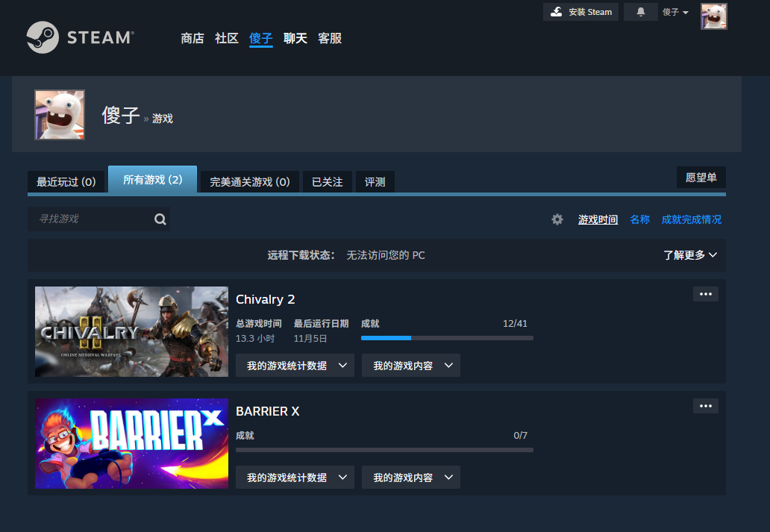Click the 安装 Steam download button
This screenshot has width=770, height=532.
click(580, 12)
